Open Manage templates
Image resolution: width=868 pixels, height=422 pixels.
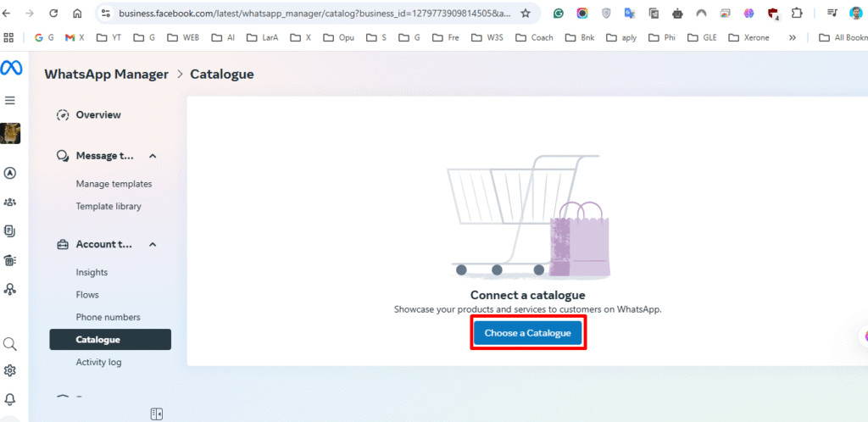[x=114, y=184]
